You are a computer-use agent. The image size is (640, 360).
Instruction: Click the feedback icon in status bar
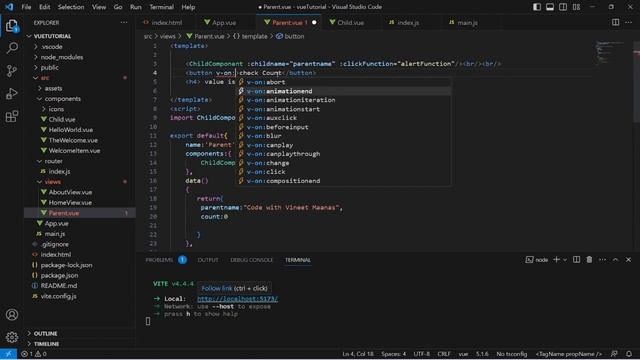pos(614,354)
